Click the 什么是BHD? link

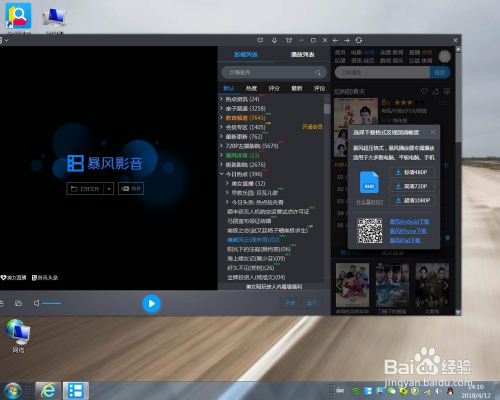[369, 202]
